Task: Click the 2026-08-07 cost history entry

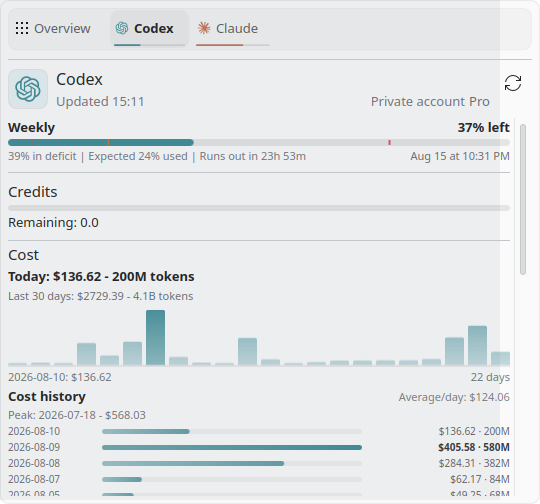Action: (x=259, y=479)
